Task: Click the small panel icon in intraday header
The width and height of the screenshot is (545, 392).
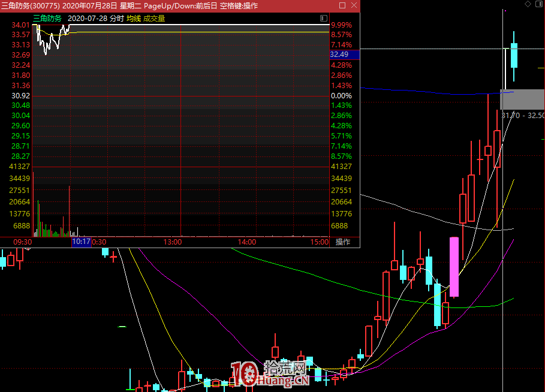Action: pyautogui.click(x=324, y=19)
